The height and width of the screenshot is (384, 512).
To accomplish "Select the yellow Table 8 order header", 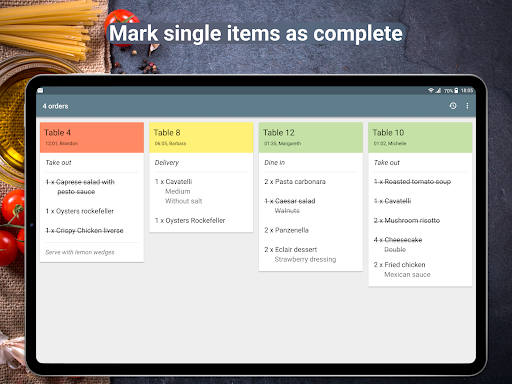I will click(201, 137).
